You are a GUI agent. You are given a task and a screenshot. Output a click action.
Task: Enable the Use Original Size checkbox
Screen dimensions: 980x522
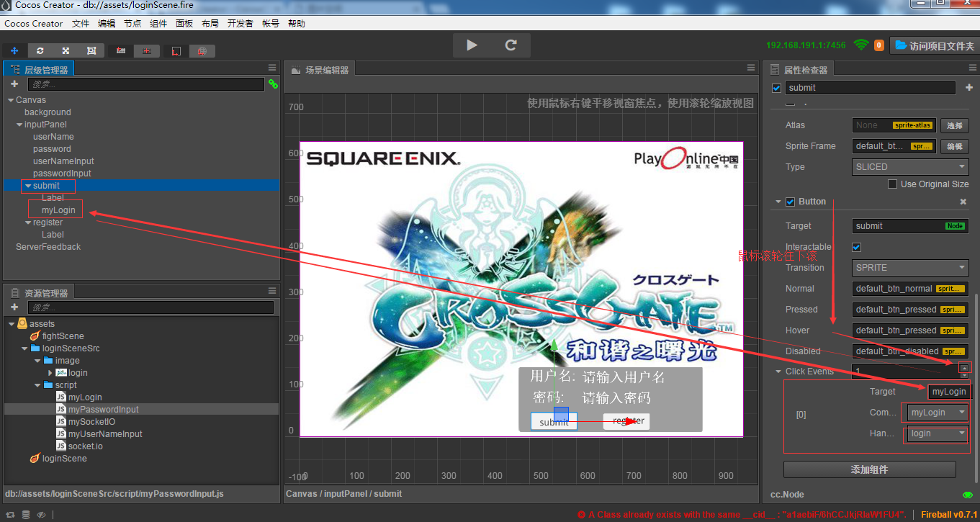click(892, 184)
